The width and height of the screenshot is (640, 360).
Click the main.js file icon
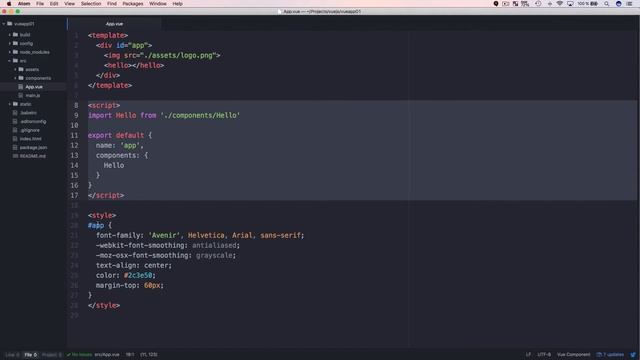[x=21, y=96]
